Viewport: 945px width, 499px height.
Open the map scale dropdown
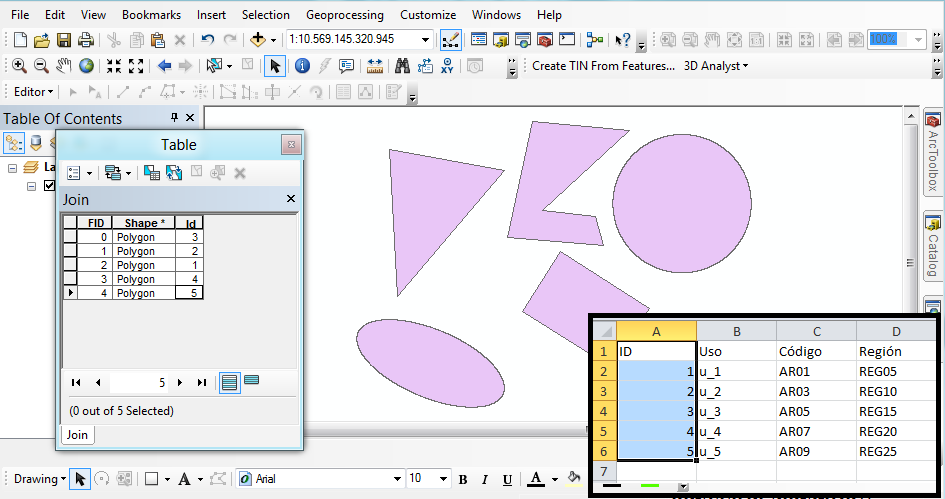tap(427, 40)
